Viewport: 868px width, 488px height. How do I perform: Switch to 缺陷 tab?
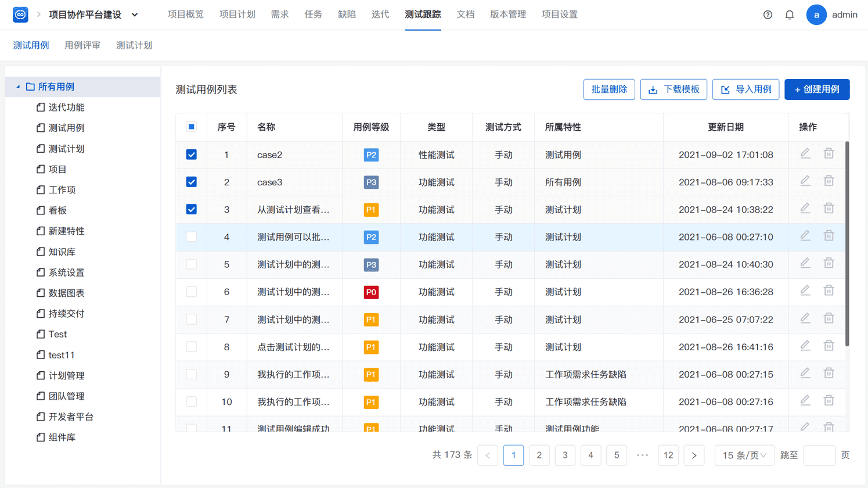click(x=347, y=15)
